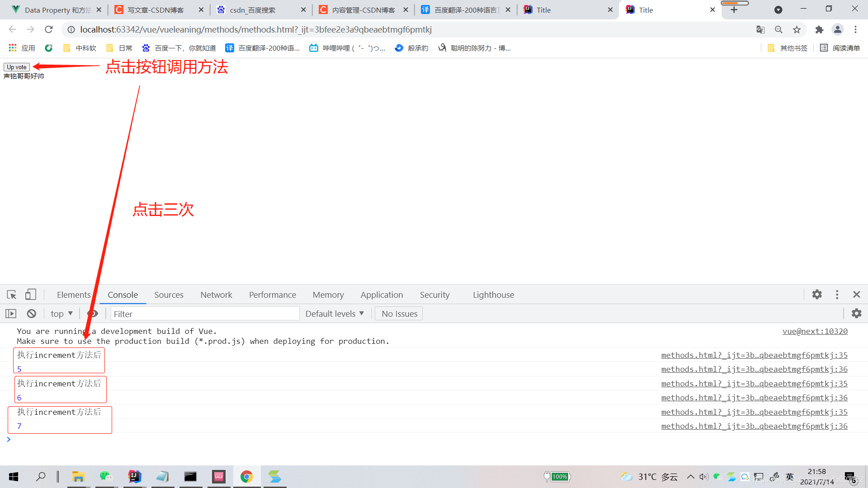The height and width of the screenshot is (488, 868).
Task: Click the inspect element picker icon
Action: 12,295
